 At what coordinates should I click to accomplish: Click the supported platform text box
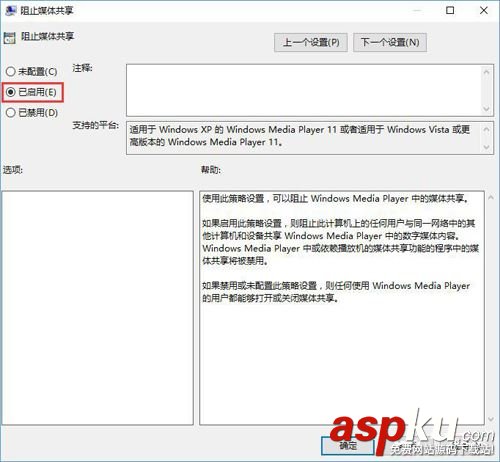[x=304, y=138]
